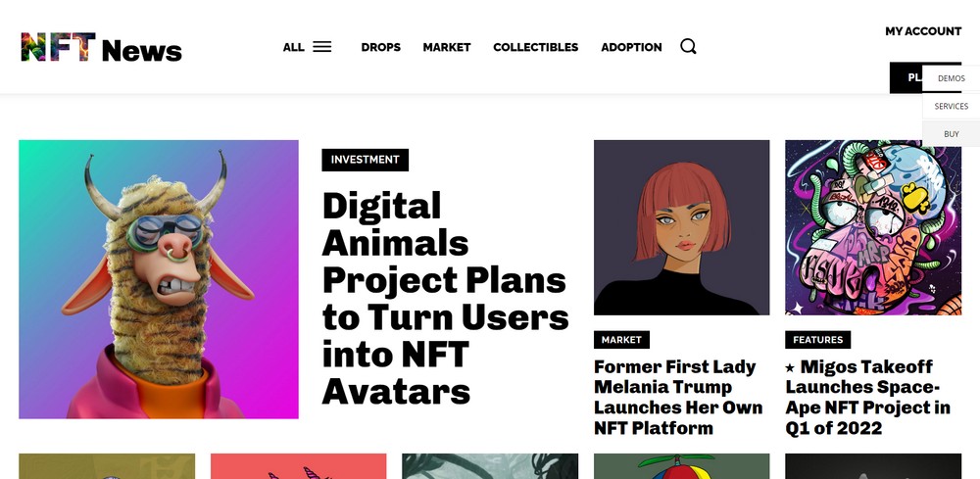This screenshot has height=479, width=980.
Task: Click MY ACCOUNT link
Action: click(923, 31)
